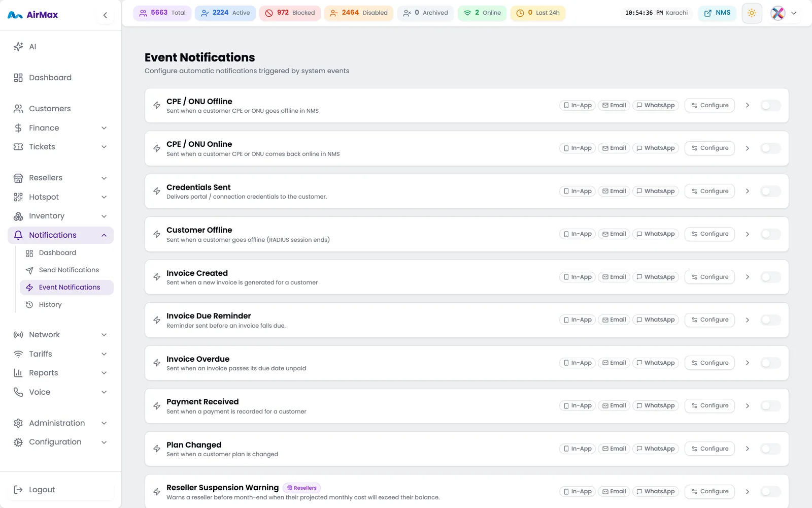The height and width of the screenshot is (508, 812).
Task: Click the 2 Online stat badge
Action: click(x=482, y=13)
